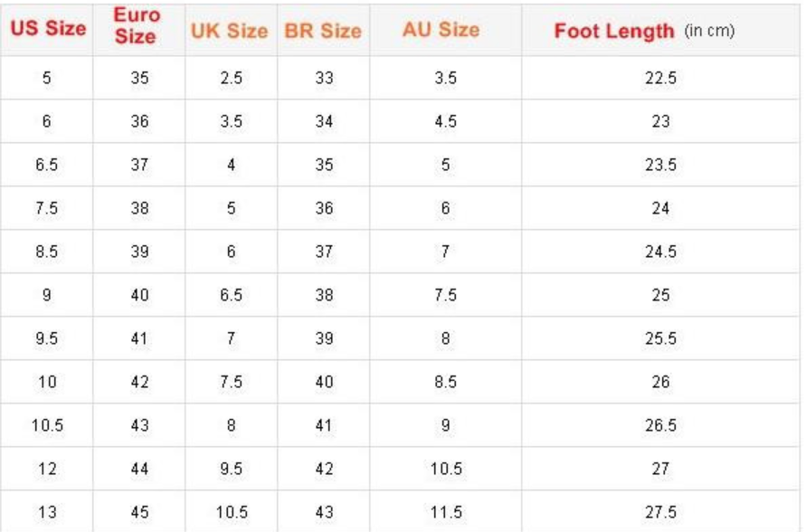Select Euro size 45 cell
This screenshot has height=532, width=806.
(139, 512)
